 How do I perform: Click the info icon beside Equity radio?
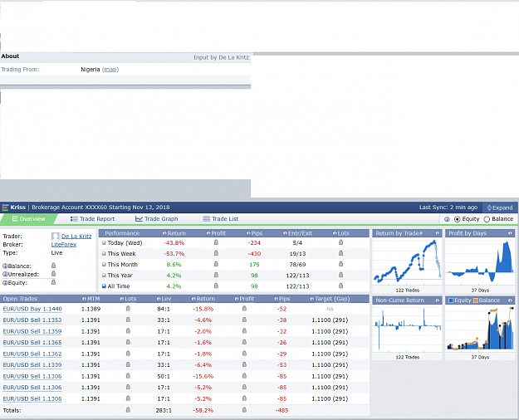(447, 219)
